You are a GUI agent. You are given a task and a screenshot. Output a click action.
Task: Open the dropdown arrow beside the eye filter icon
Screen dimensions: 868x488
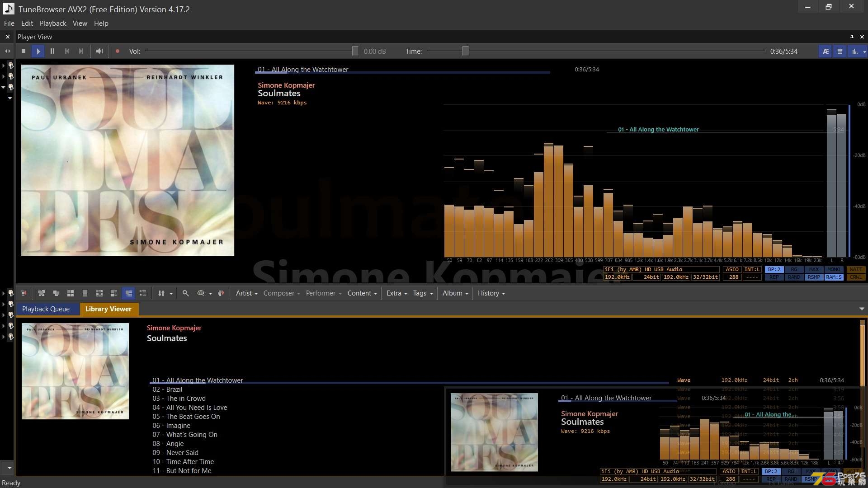pyautogui.click(x=211, y=294)
